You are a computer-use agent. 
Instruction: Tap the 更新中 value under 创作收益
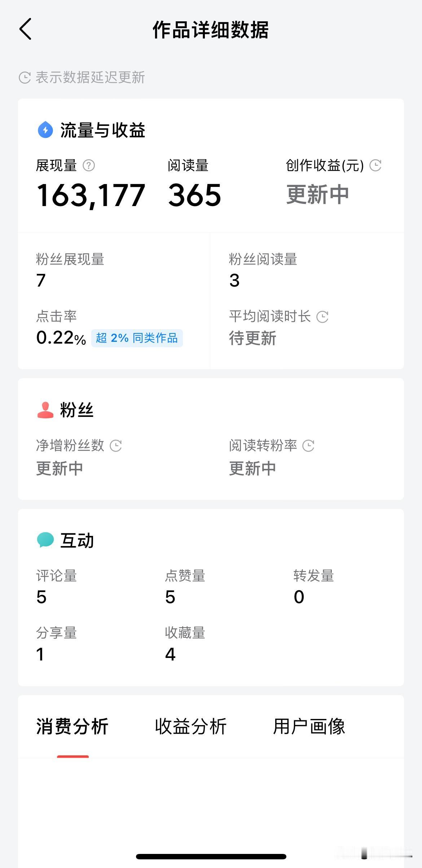pyautogui.click(x=317, y=195)
